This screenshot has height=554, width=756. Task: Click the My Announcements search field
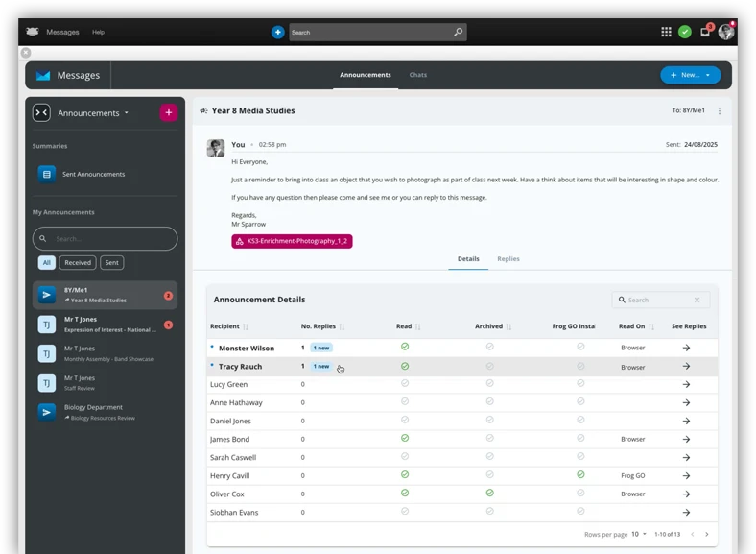[x=106, y=238]
